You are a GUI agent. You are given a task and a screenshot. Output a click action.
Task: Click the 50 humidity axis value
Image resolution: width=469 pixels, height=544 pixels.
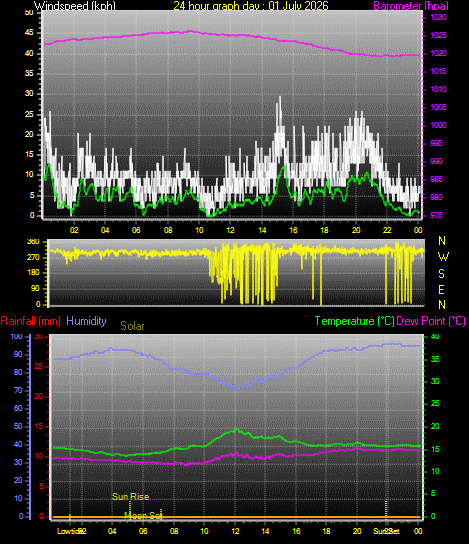click(18, 426)
